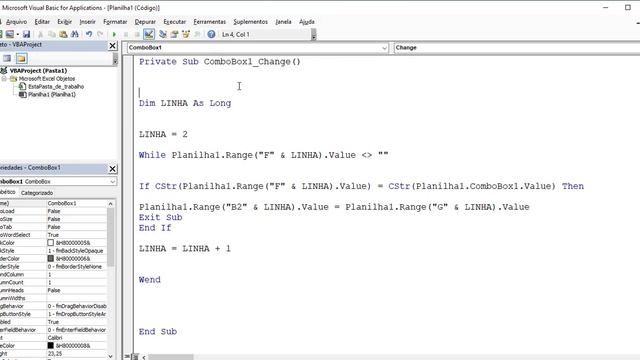Open the Suplementos menu
The height and width of the screenshot is (360, 640).
click(251, 22)
